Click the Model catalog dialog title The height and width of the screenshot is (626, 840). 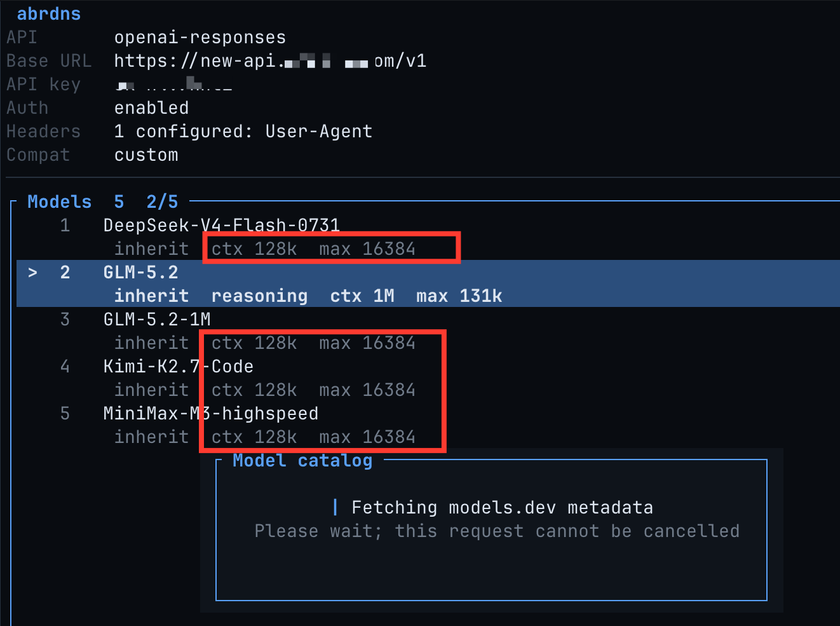pyautogui.click(x=302, y=460)
